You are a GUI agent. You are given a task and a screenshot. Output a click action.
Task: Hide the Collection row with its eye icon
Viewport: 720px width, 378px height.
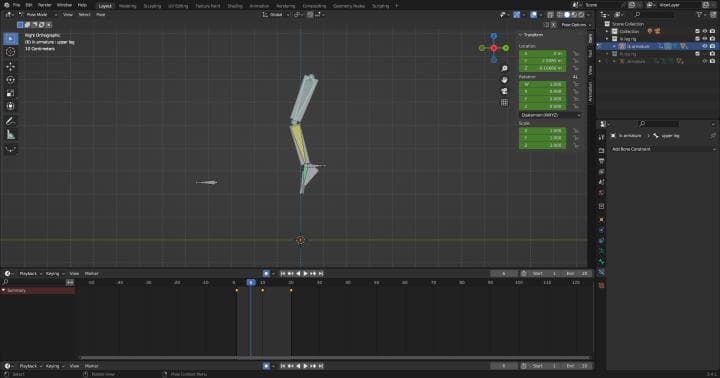coord(705,32)
